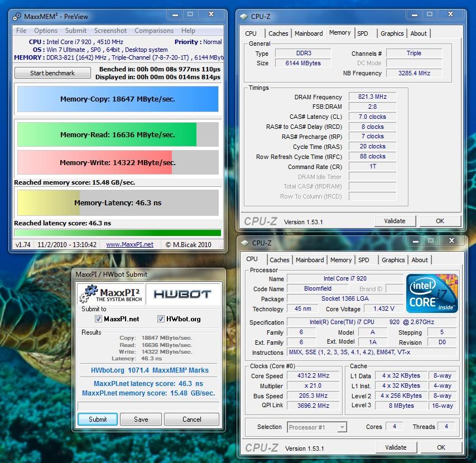Switch to Caches tab in bottom CPU-Z window
The height and width of the screenshot is (463, 476).
[x=280, y=260]
